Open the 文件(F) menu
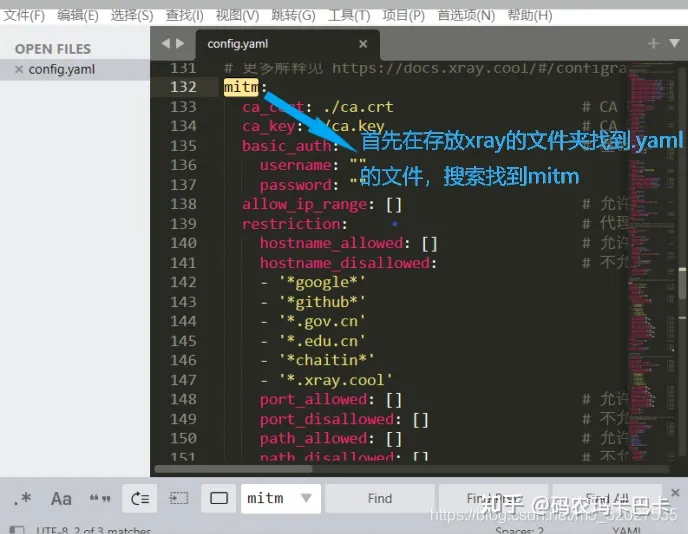The width and height of the screenshot is (688, 534). (24, 16)
